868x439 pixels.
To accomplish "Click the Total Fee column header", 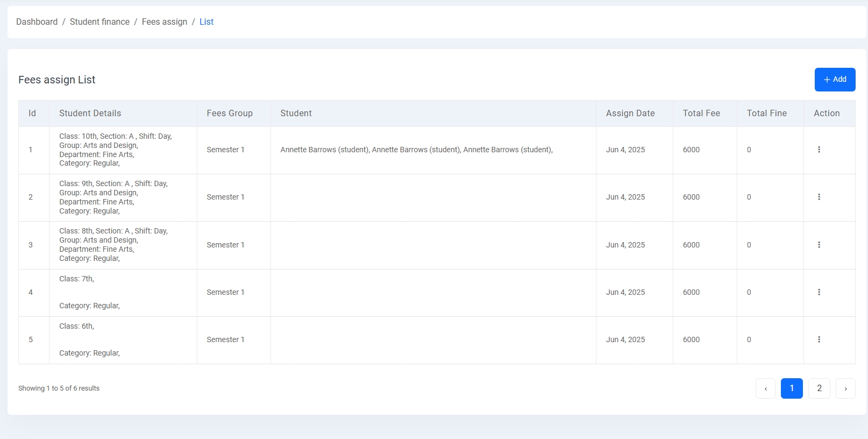I will coord(701,114).
